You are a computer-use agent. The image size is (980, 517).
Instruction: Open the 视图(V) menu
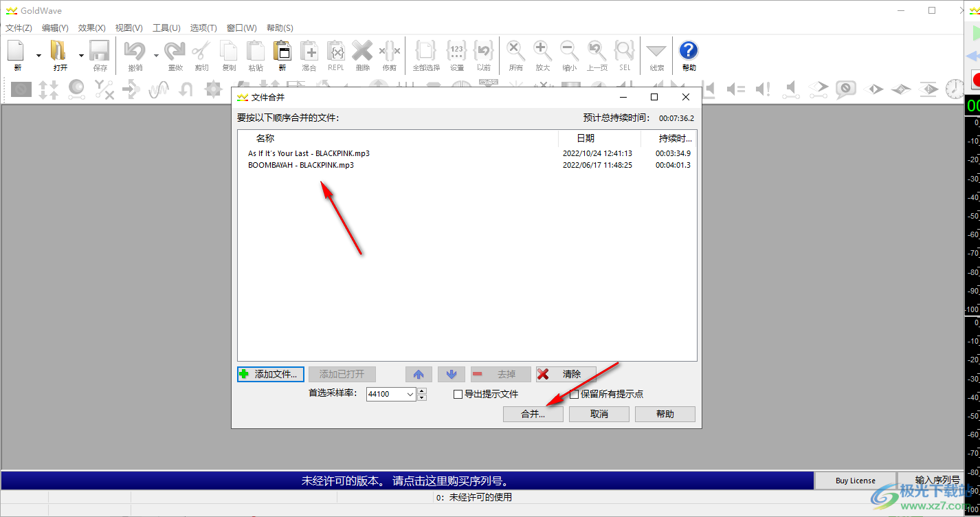tap(129, 28)
